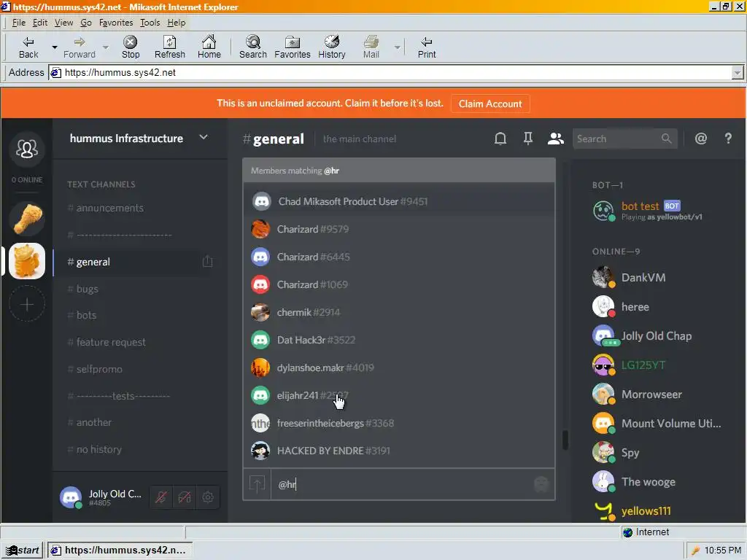Select freeserintheicebergs #3368 mention
This screenshot has width=747, height=560.
399,423
